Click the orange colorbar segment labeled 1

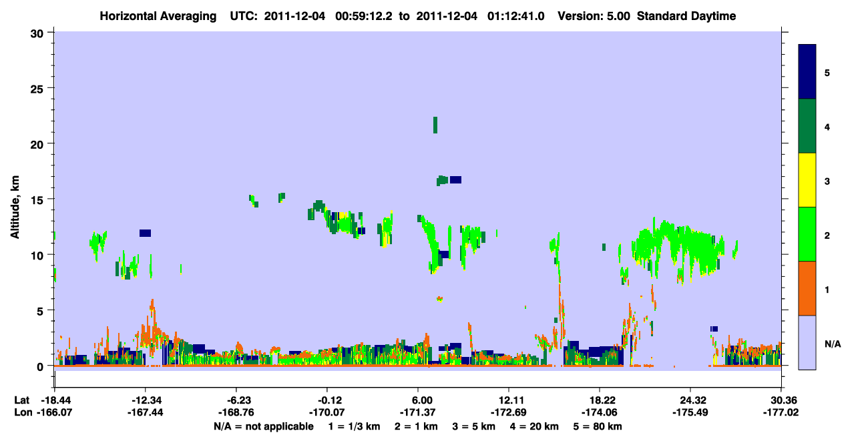(807, 288)
